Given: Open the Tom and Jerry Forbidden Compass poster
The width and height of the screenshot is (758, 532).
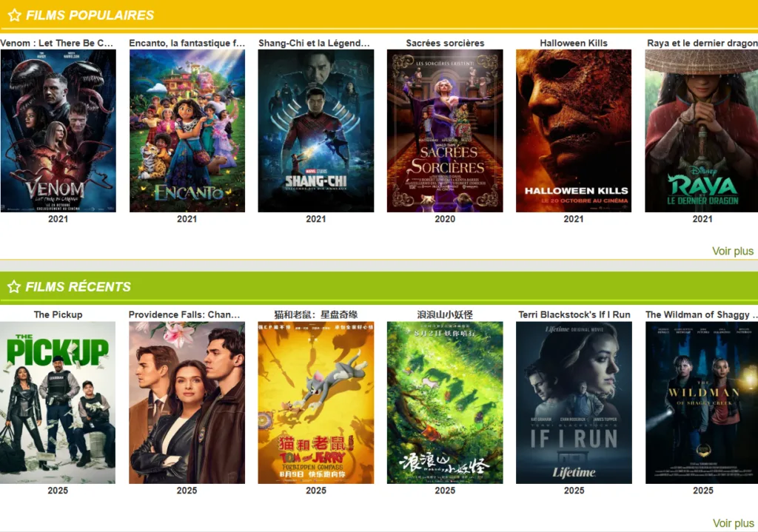Looking at the screenshot, I should coord(315,403).
